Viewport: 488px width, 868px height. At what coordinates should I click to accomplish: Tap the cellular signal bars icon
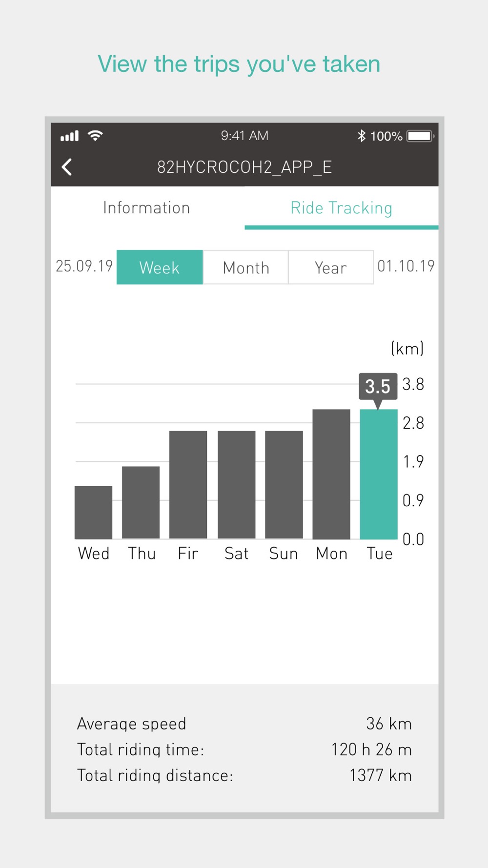(x=69, y=136)
